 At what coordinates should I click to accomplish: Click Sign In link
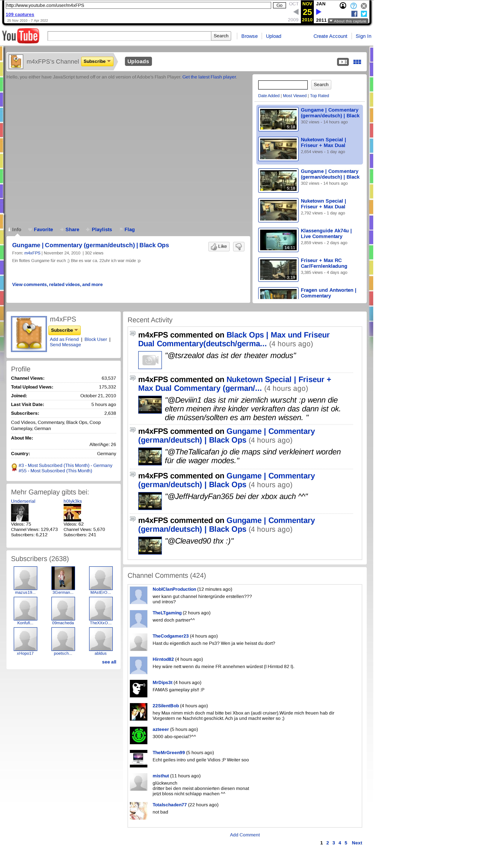[x=363, y=36]
